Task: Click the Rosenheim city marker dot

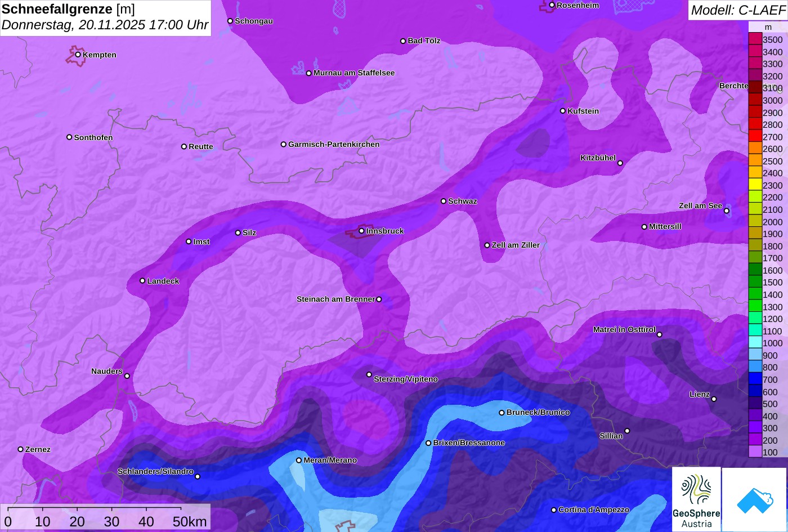Action: [552, 5]
